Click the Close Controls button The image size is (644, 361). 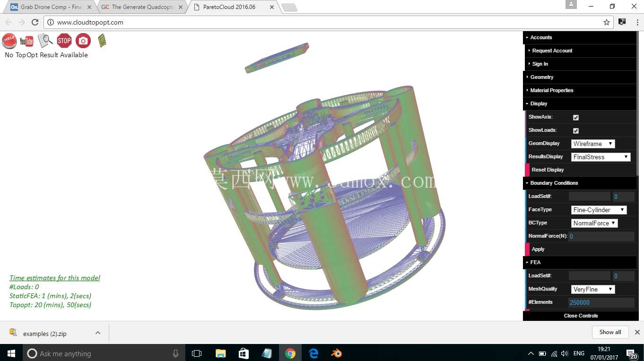pyautogui.click(x=581, y=316)
